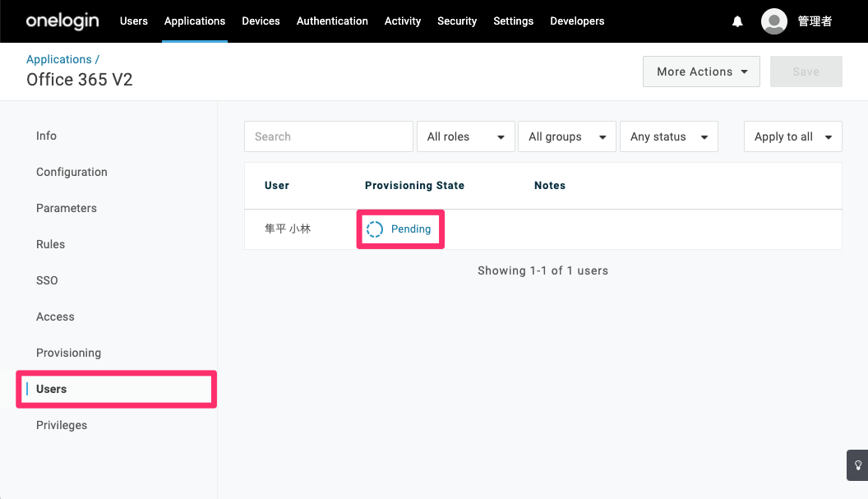Select the Configuration sidebar tab
Screen dimensions: 868x499
72,172
